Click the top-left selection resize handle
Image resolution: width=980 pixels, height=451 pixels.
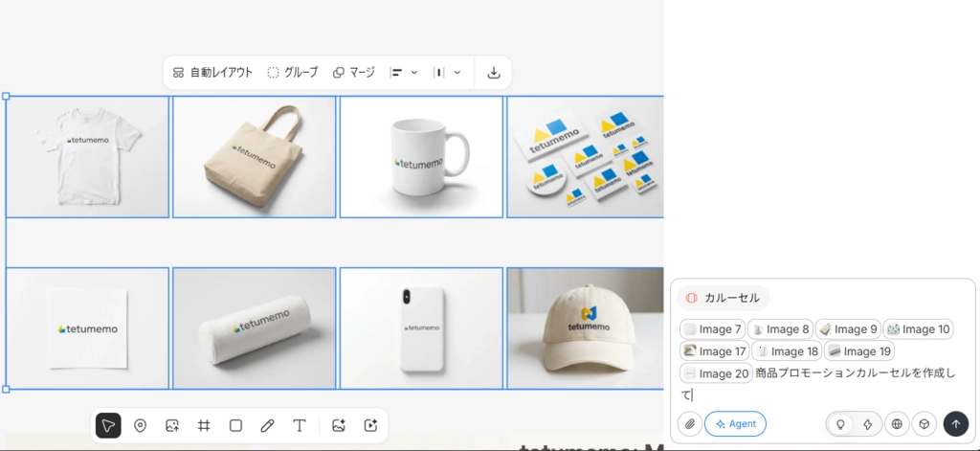click(7, 97)
